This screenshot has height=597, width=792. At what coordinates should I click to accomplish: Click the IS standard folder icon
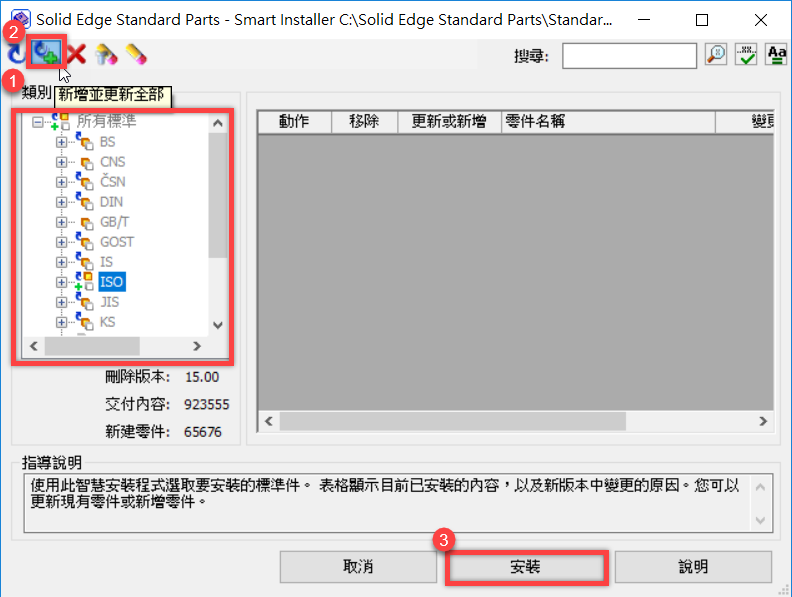pos(84,262)
